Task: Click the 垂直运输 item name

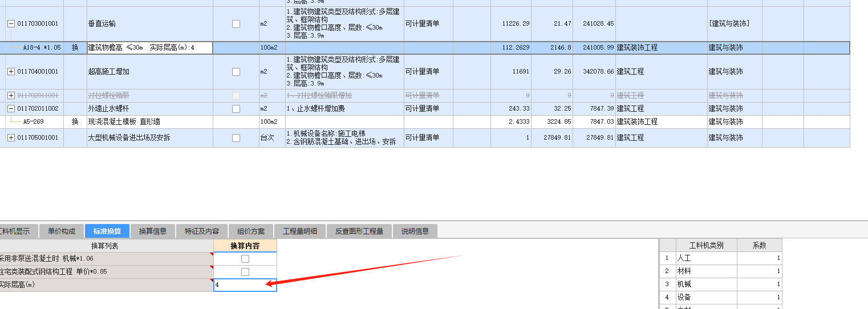Action: (102, 24)
